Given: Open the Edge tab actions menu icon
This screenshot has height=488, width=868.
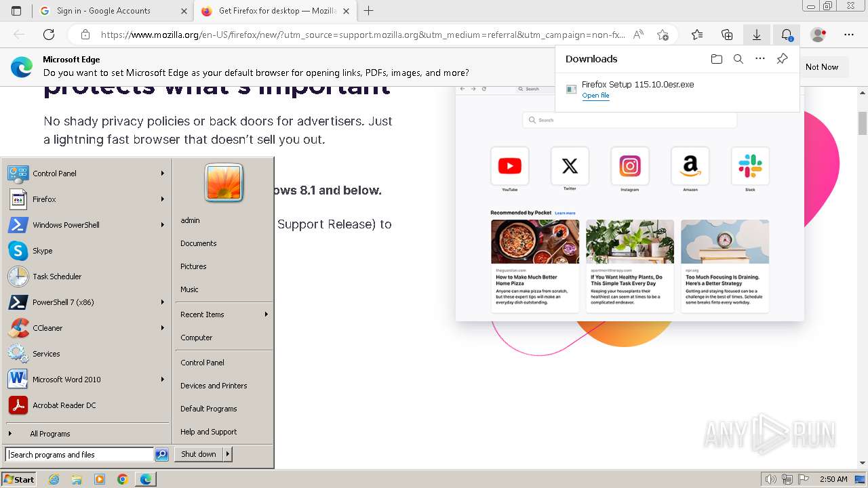Looking at the screenshot, I should (16, 11).
